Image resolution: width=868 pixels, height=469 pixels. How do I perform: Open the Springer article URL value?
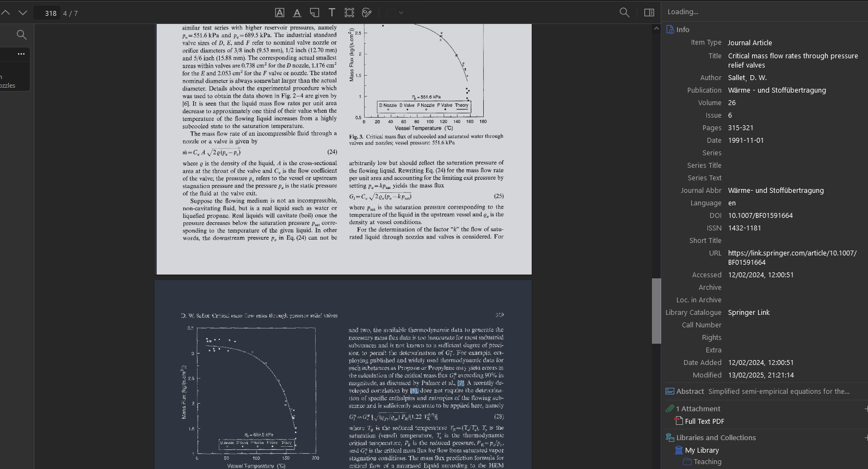[792, 258]
